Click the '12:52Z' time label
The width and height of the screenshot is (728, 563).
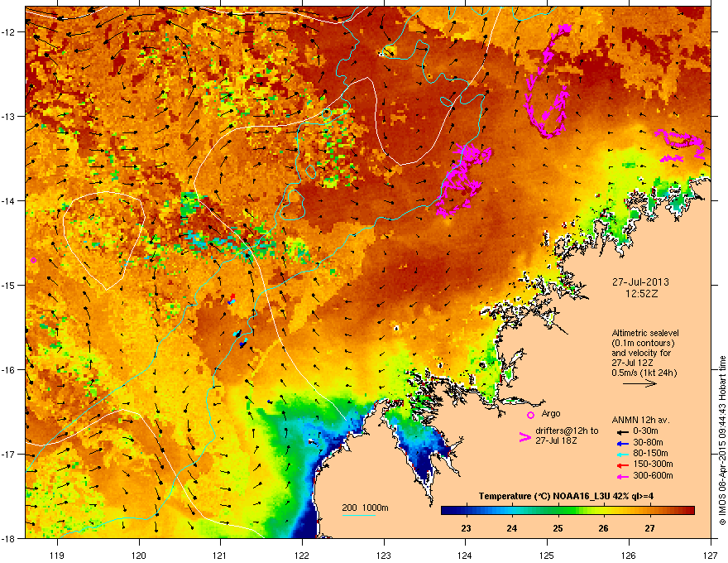641,294
